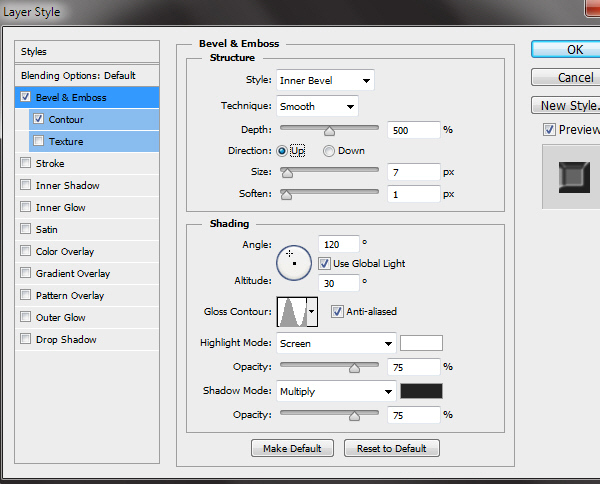Toggle the Use Global Light checkbox
Image resolution: width=600 pixels, height=484 pixels.
pos(325,263)
